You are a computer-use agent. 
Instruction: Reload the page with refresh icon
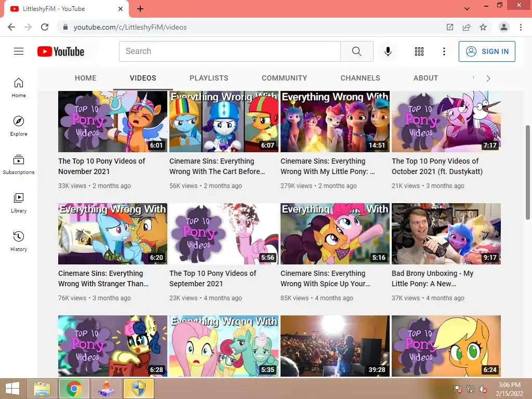point(45,27)
